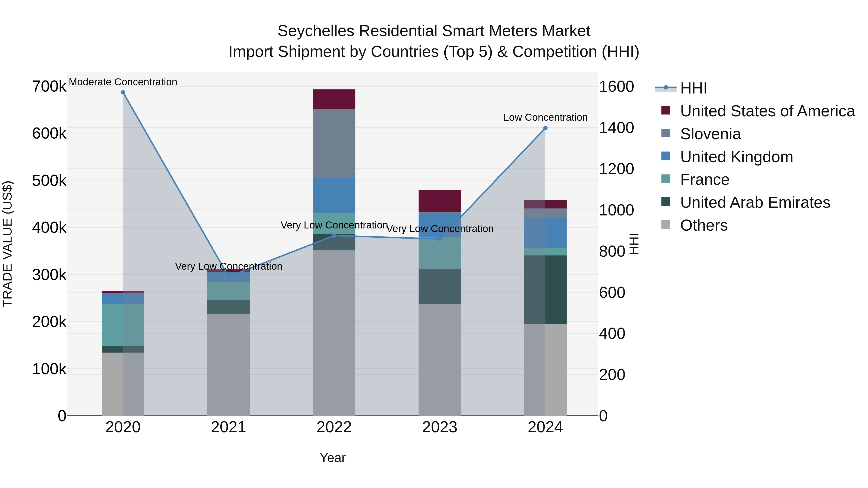Click the 2023 United States bar segment

[440, 201]
